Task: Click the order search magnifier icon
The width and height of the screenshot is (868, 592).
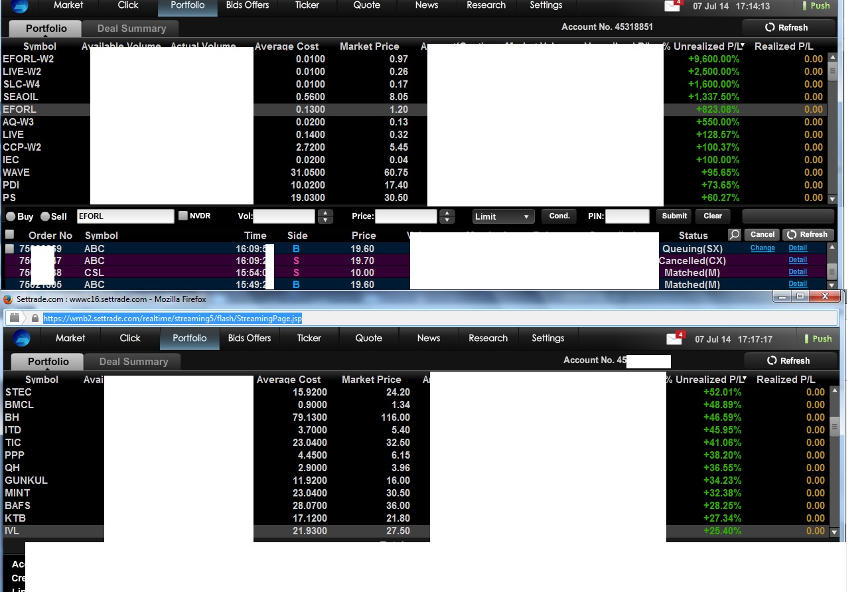Action: [734, 235]
